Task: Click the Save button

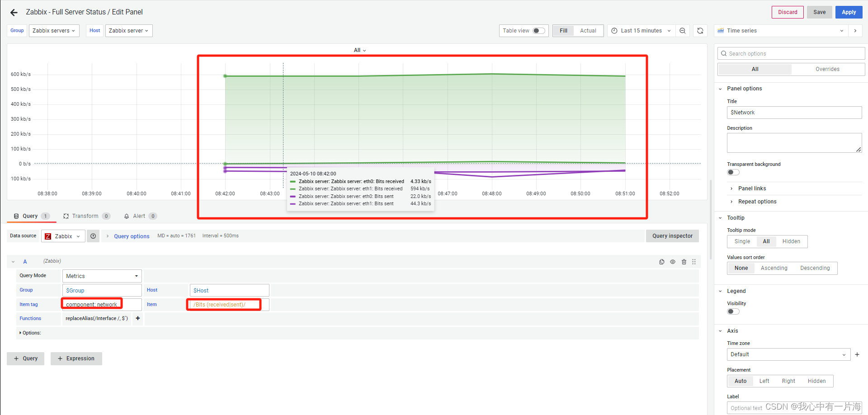Action: (x=819, y=12)
